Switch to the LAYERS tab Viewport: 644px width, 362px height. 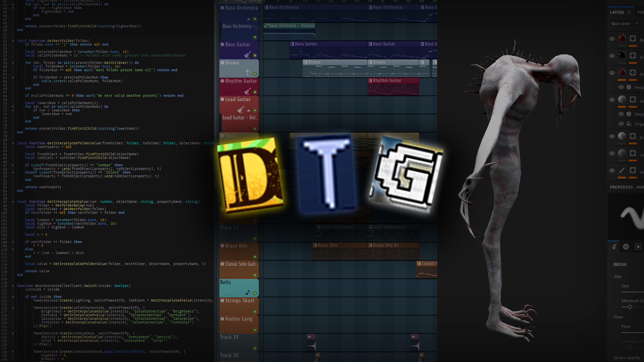pyautogui.click(x=617, y=12)
